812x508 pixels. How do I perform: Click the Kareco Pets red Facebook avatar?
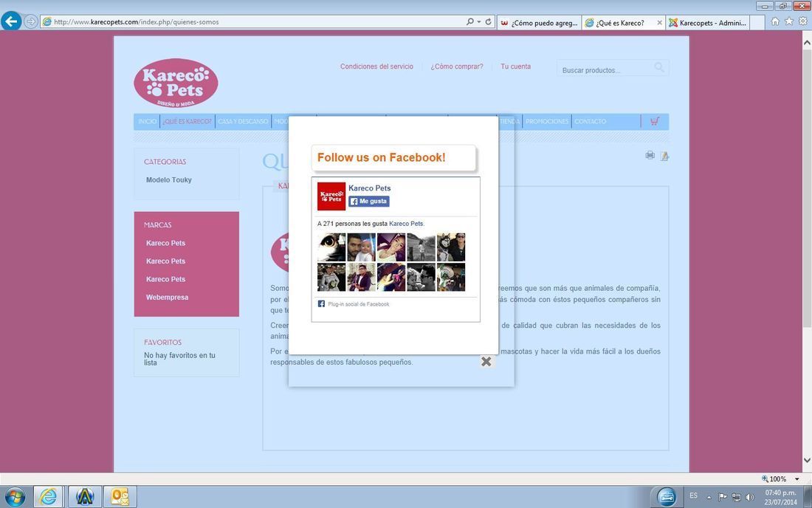331,196
